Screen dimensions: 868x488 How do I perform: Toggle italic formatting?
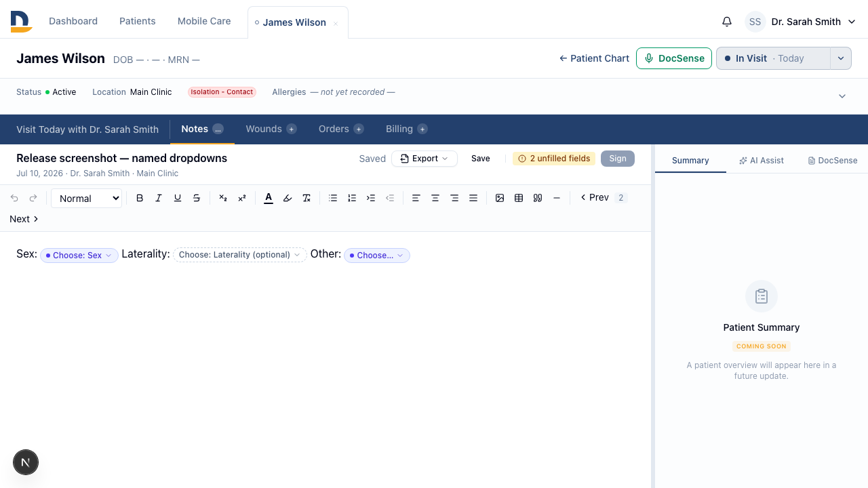point(159,198)
